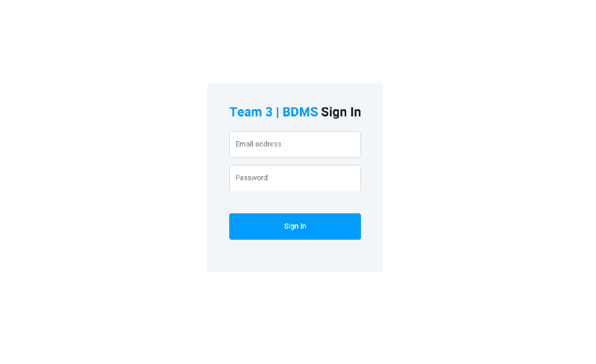Viewport: 596px width, 364px height.
Task: Click the word BDMS in the title
Action: (300, 112)
